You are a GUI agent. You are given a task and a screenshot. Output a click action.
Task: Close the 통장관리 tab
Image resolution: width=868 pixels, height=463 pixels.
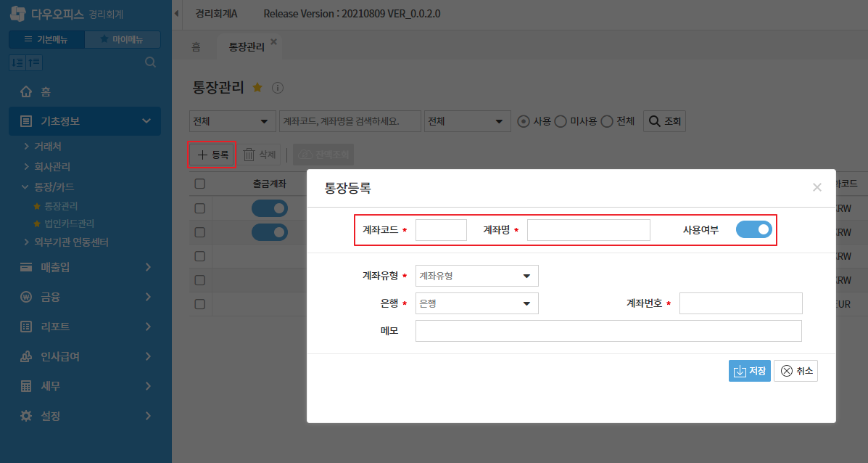(273, 42)
